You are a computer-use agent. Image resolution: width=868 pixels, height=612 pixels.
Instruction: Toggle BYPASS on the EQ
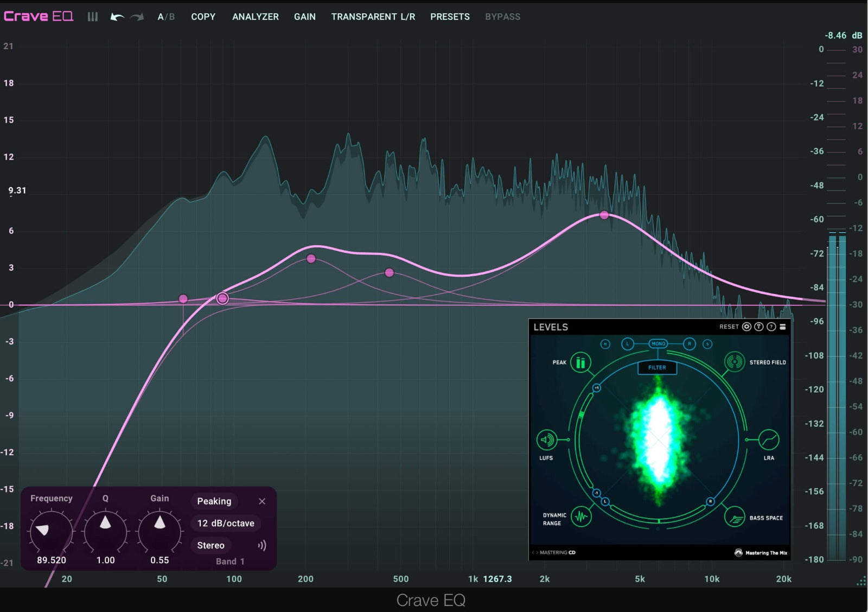pyautogui.click(x=502, y=17)
